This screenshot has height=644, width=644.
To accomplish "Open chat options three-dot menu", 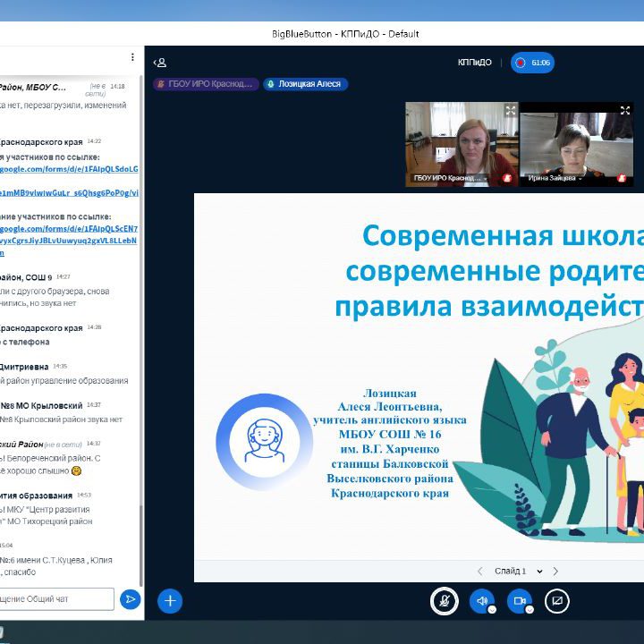I will tap(132, 57).
